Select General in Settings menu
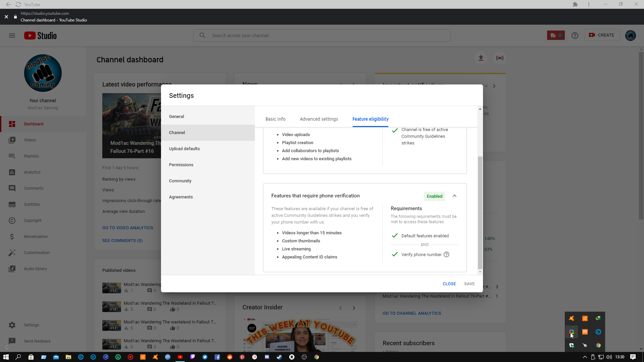 point(208,117)
